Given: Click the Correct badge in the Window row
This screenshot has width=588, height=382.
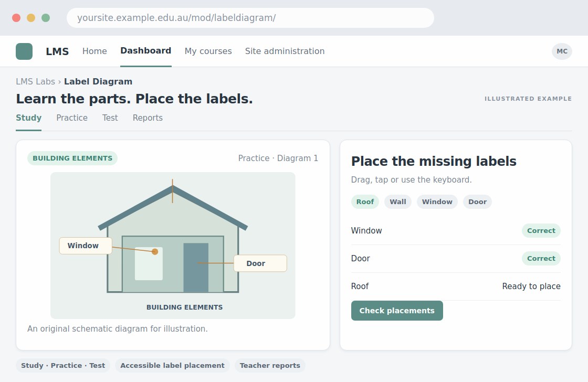Looking at the screenshot, I should [541, 230].
